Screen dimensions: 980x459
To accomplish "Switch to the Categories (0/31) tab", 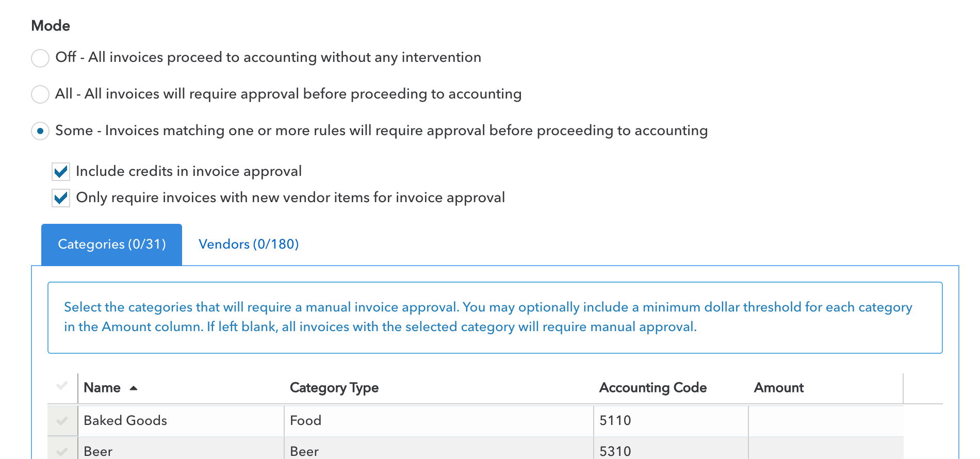I will 111,244.
